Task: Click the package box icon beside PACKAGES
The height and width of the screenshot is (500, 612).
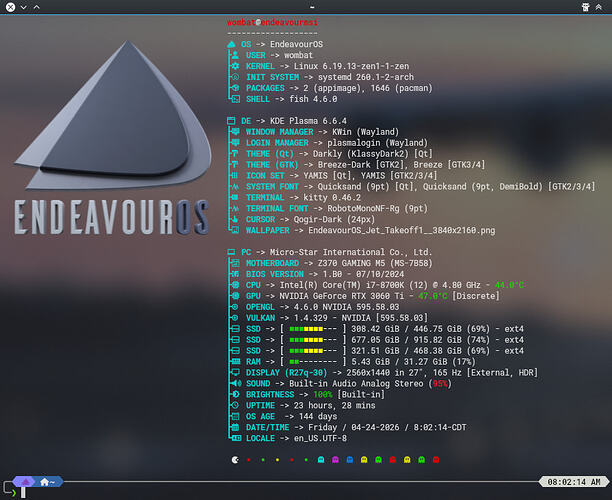Action: pos(235,88)
